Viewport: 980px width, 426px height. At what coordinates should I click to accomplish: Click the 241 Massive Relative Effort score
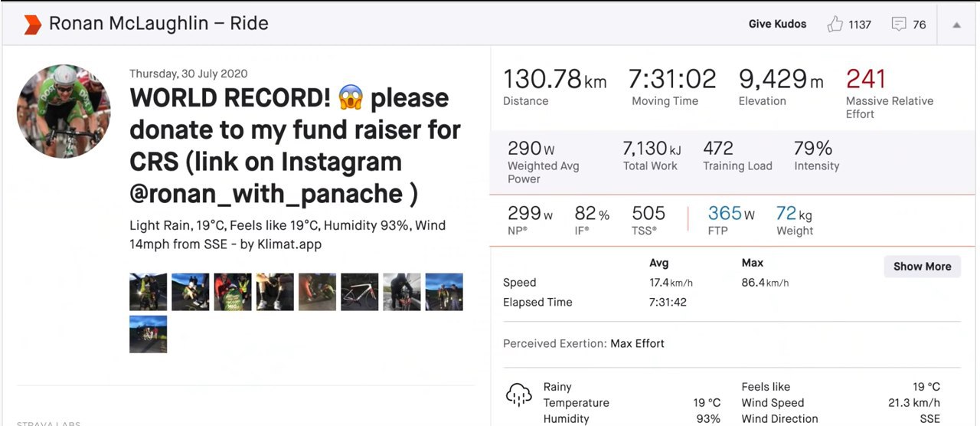(x=865, y=79)
